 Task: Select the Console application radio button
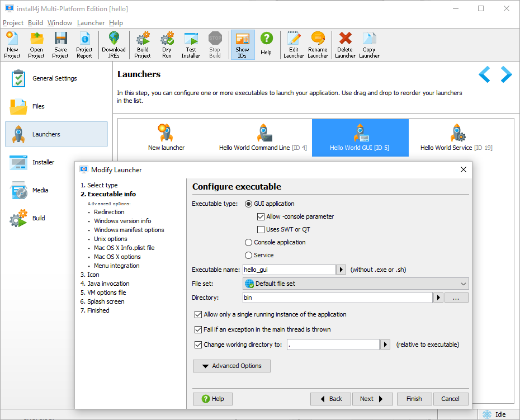click(x=248, y=243)
